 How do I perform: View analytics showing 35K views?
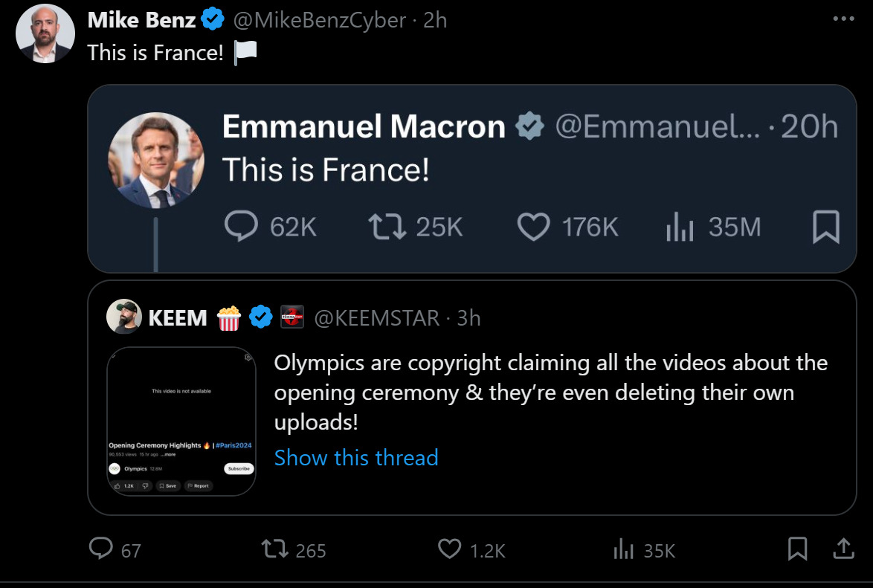(x=622, y=550)
